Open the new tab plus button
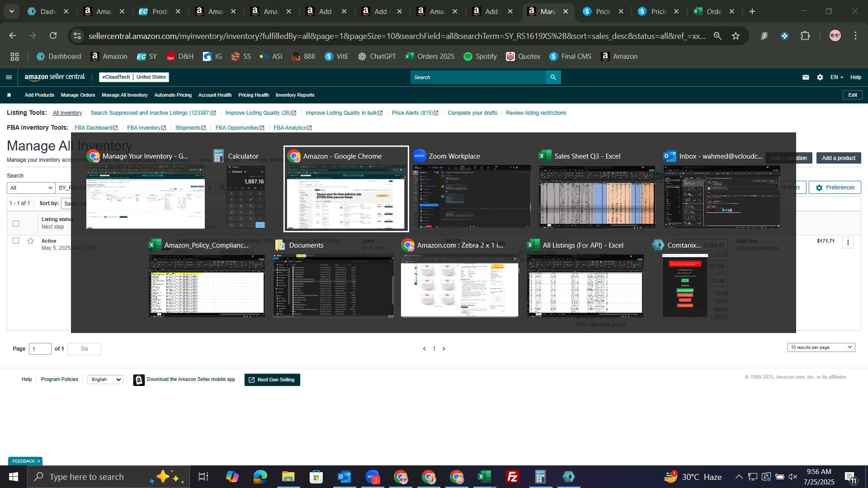The width and height of the screenshot is (868, 488). coord(752,11)
